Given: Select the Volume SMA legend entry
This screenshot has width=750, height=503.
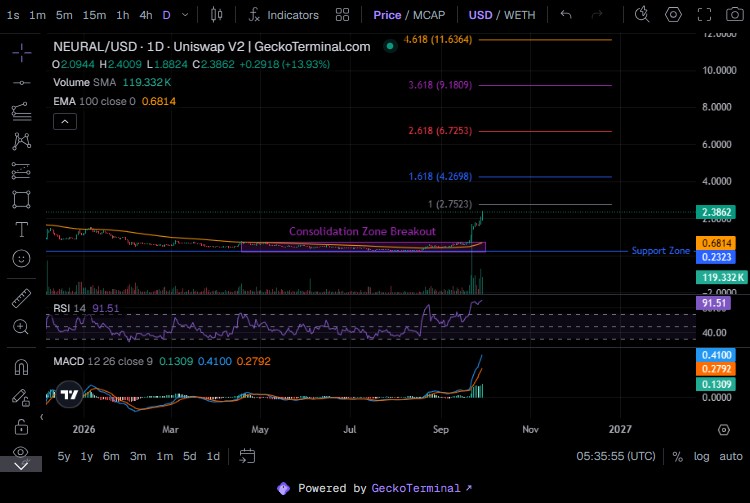Looking at the screenshot, I should coord(85,83).
